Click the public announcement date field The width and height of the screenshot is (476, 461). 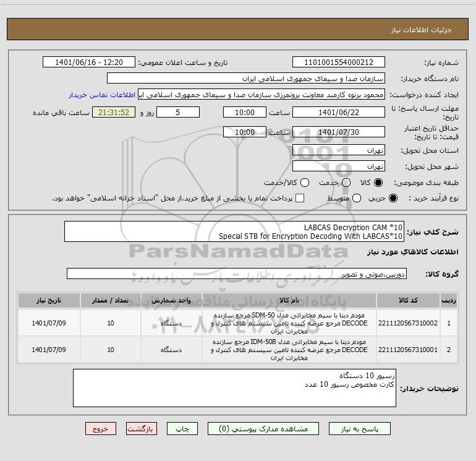pos(89,62)
